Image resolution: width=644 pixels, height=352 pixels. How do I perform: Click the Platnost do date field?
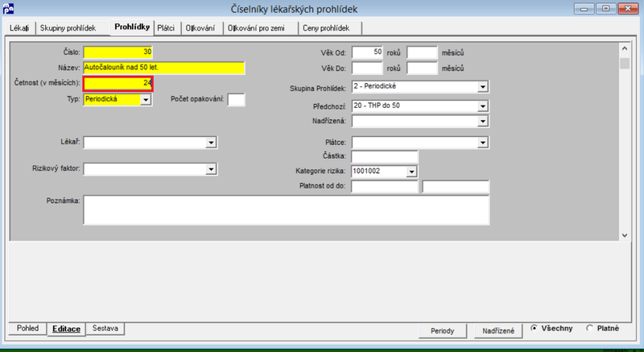(x=456, y=187)
